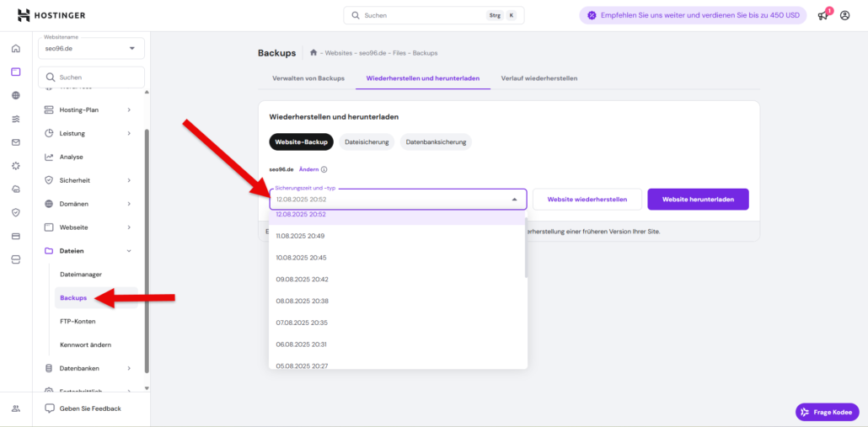Open the envelope Email icon in left rail
The height and width of the screenshot is (427, 868).
pos(15,142)
